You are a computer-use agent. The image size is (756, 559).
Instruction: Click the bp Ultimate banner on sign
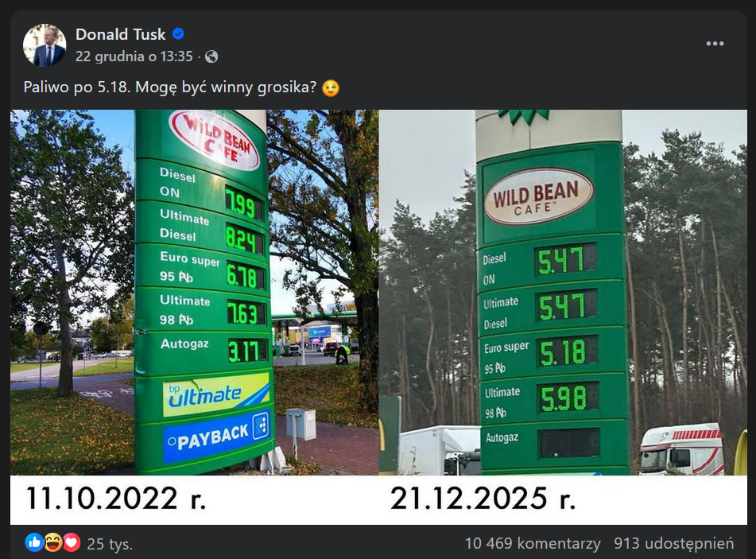pos(215,394)
